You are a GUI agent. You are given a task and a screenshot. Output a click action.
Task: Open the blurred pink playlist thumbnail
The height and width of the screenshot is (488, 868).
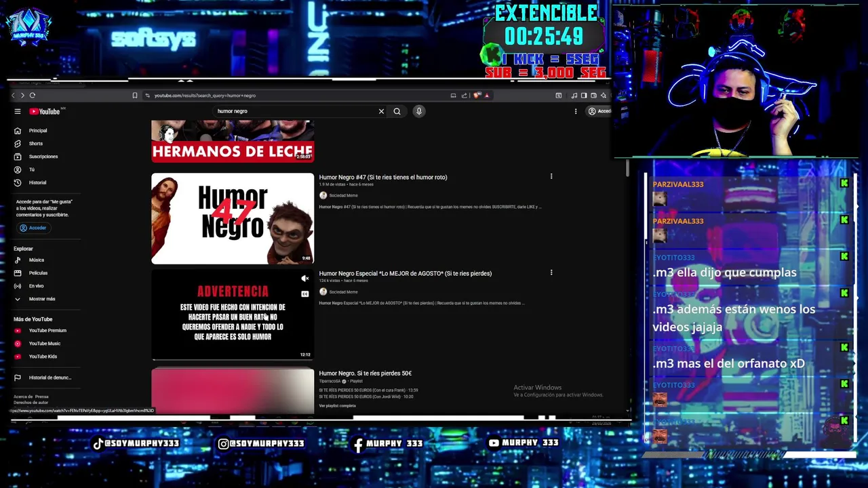pos(233,390)
